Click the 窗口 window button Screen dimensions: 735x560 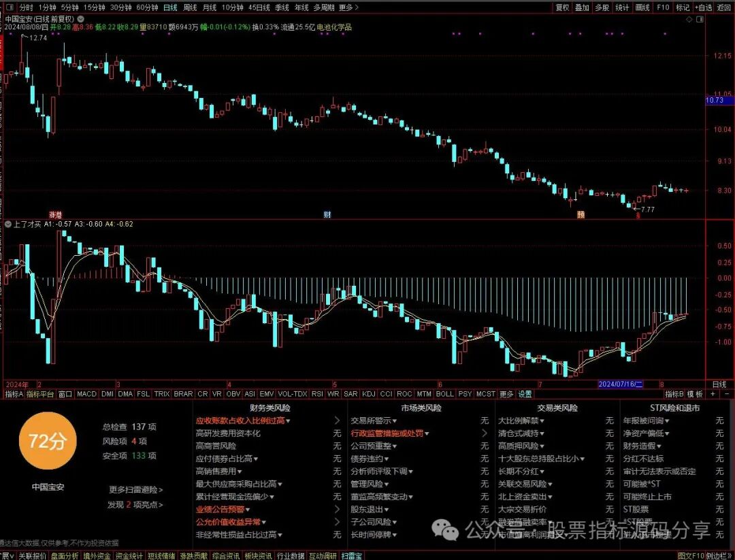65,394
